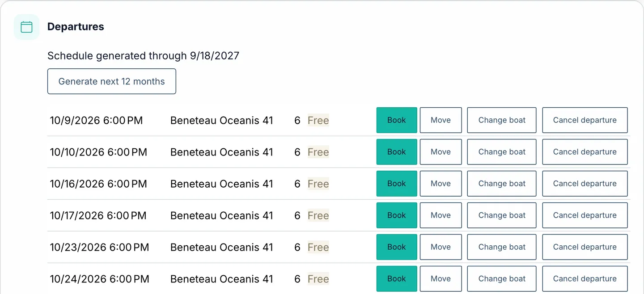The height and width of the screenshot is (294, 644).
Task: Change boat for 10/10/2026 departure
Action: click(502, 152)
